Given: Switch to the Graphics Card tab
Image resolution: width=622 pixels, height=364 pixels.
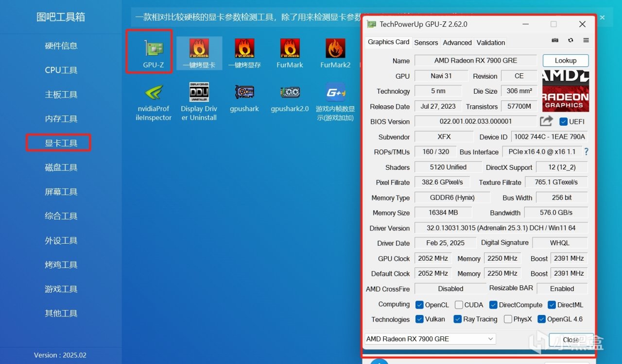Looking at the screenshot, I should (x=388, y=42).
